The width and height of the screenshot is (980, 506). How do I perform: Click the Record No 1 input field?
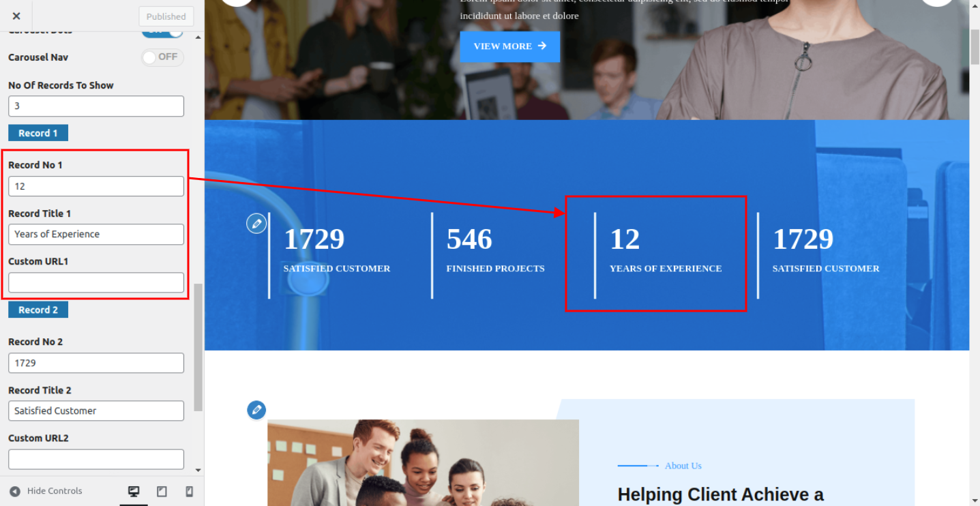point(96,186)
